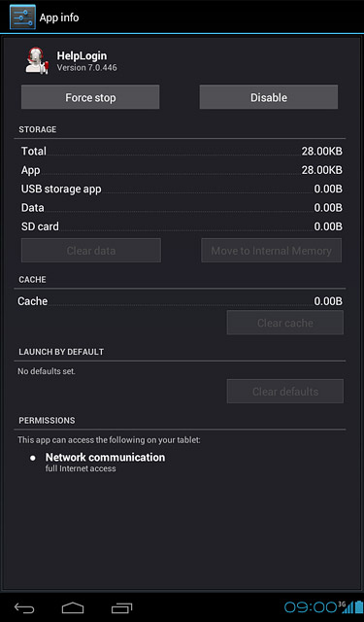
Task: Tap the USB storage app row
Action: point(182,189)
